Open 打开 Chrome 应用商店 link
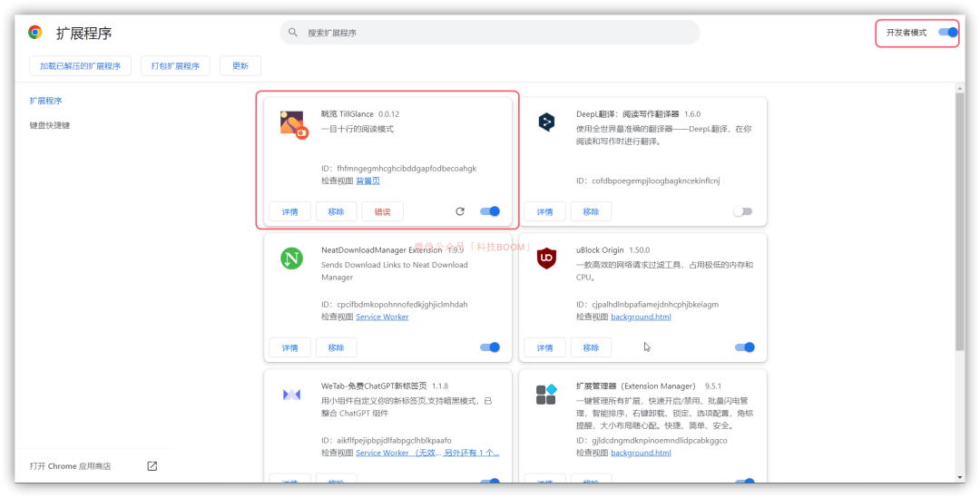Viewport: 980px width, 498px height. point(70,466)
